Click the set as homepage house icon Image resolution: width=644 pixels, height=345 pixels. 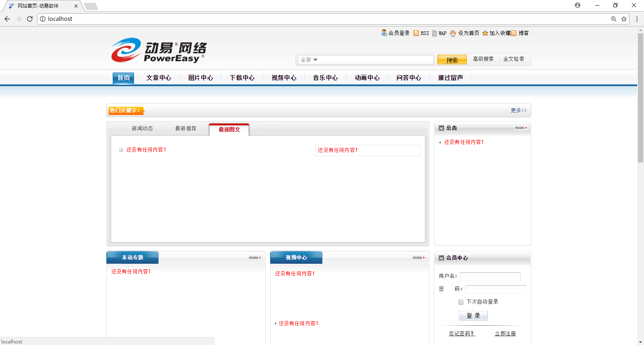453,33
